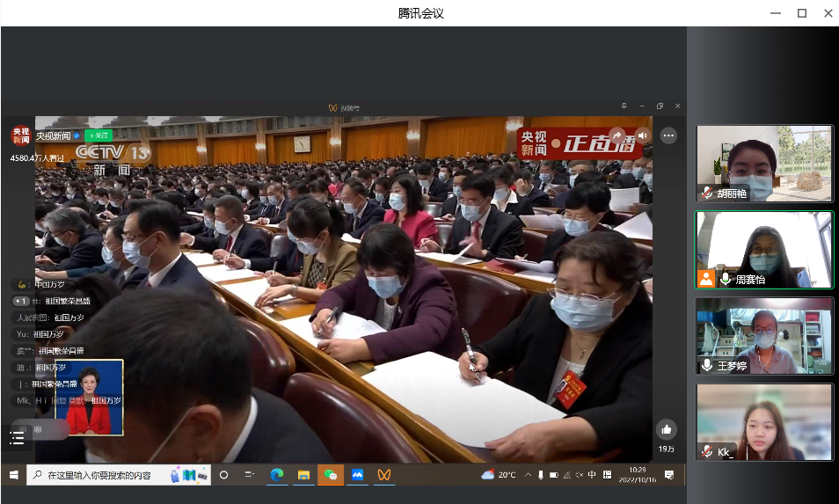Open WeChat from the taskbar
Image resolution: width=839 pixels, height=504 pixels.
pos(331,475)
